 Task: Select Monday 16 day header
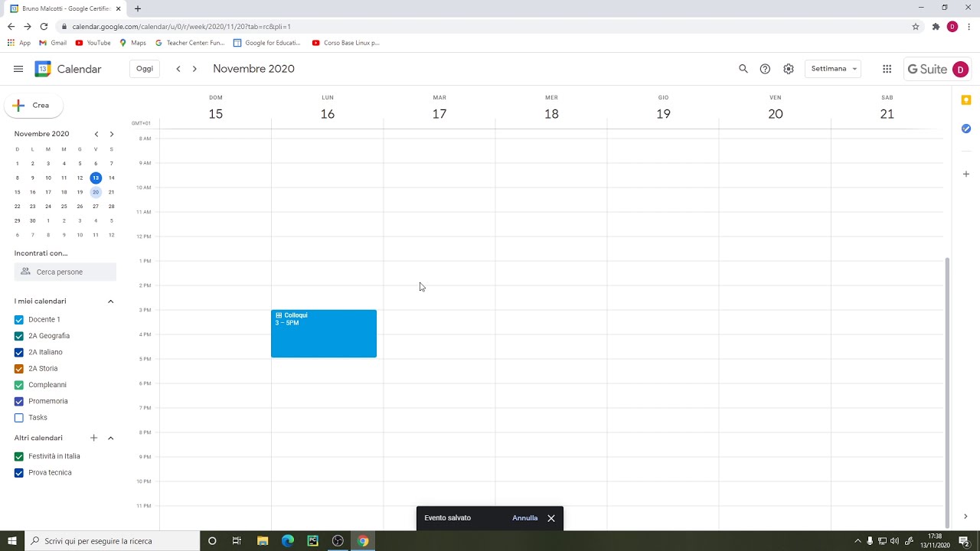pos(328,113)
